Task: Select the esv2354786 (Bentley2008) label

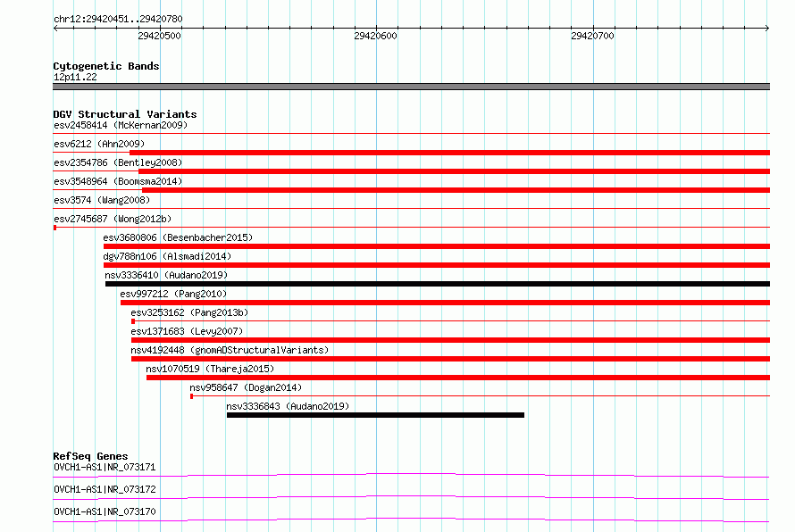Action: click(x=118, y=162)
